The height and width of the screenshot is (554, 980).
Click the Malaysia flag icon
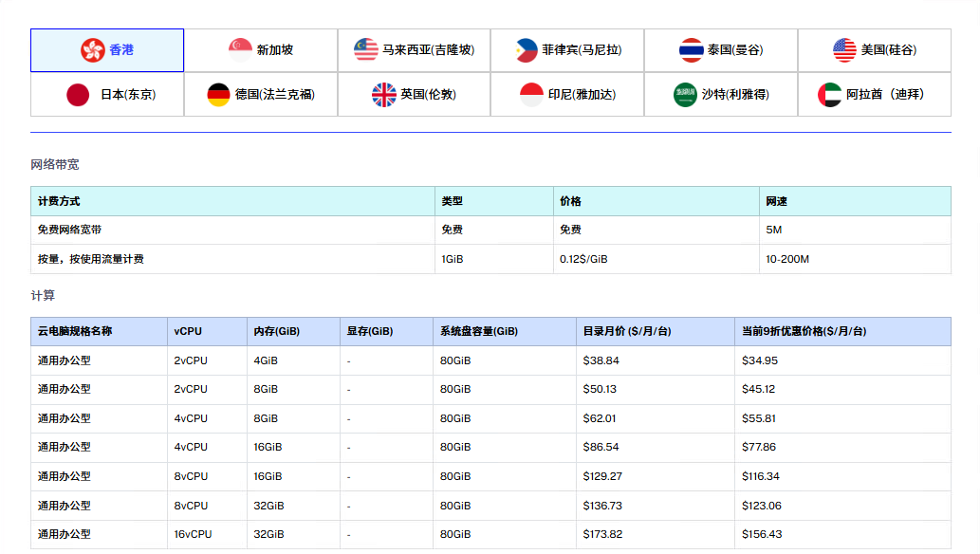click(x=366, y=50)
